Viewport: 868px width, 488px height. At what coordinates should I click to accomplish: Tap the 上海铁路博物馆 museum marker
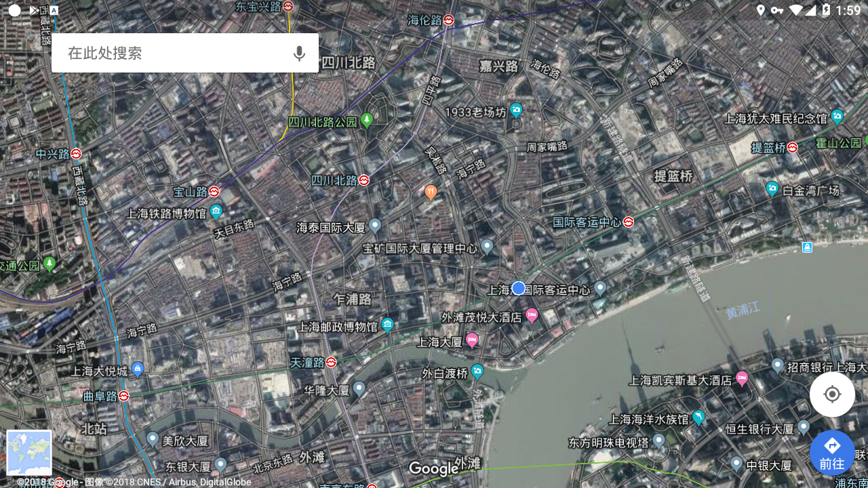pos(216,212)
